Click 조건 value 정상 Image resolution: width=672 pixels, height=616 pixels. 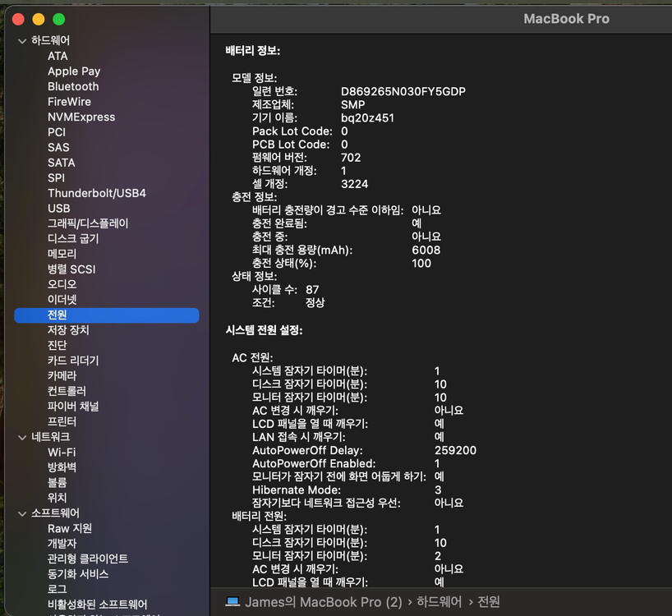tap(315, 303)
